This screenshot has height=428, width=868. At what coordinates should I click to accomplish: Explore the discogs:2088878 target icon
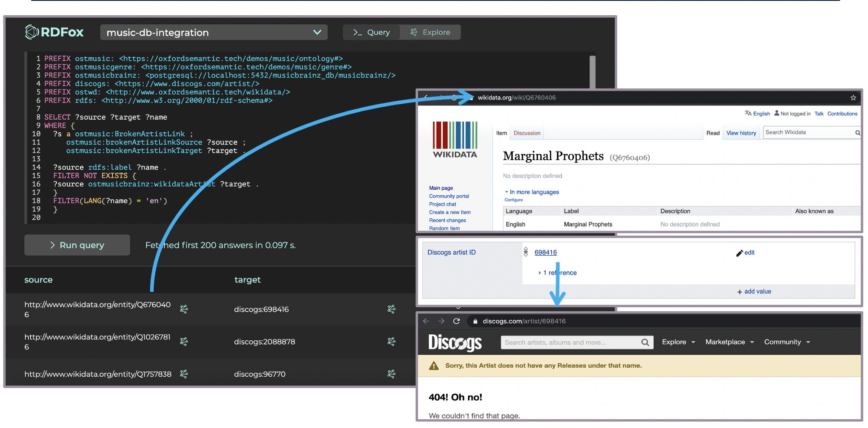391,342
